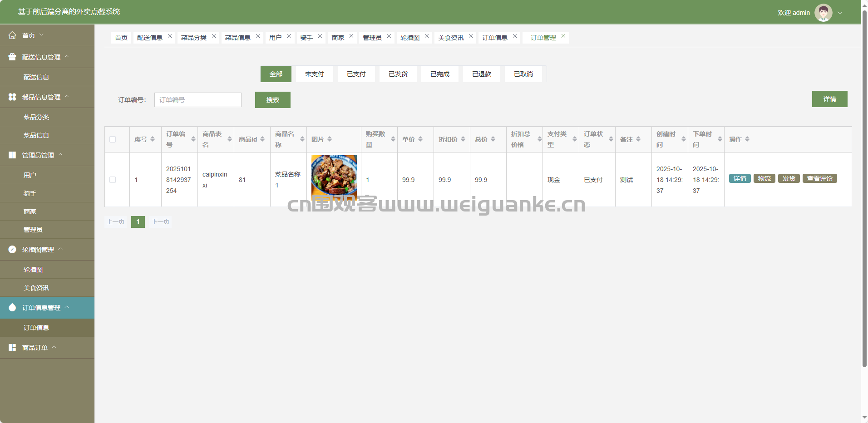Select the 已支付 status filter

tap(356, 74)
